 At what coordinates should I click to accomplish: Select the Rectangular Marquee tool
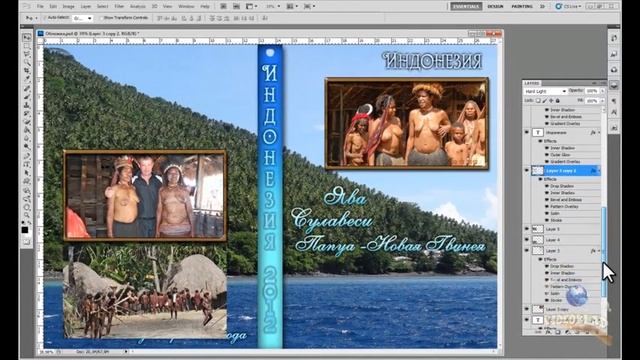(x=27, y=46)
